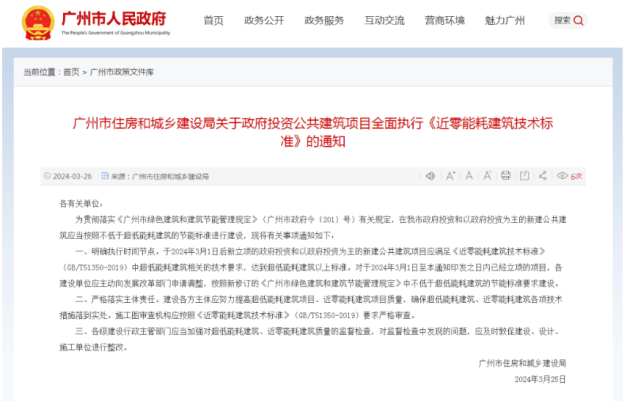Screen dimensions: 630x401
Task: Open the 营商环境 navigation item
Action: click(445, 20)
